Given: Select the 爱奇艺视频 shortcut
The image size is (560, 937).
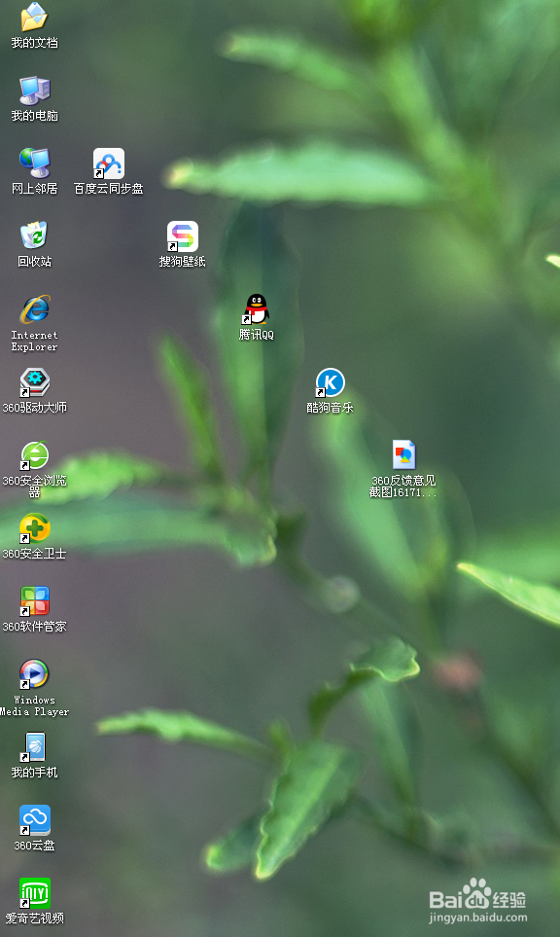Looking at the screenshot, I should click(x=35, y=893).
